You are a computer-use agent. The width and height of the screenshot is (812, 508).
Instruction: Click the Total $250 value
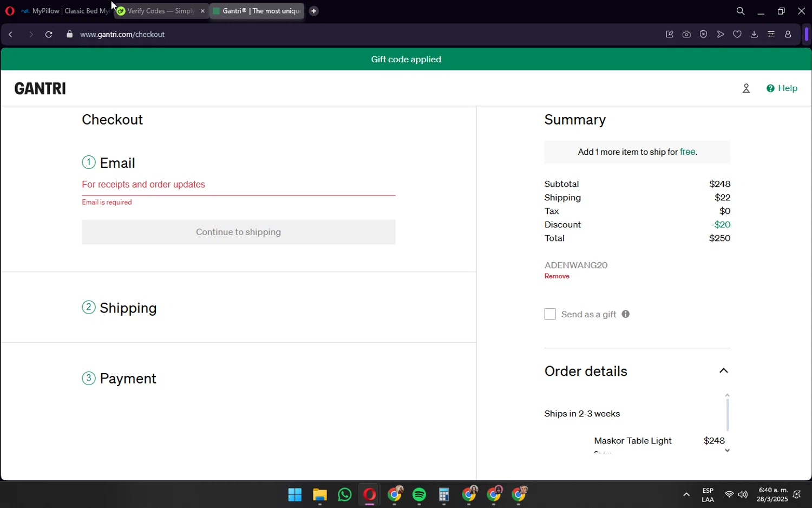click(x=719, y=238)
